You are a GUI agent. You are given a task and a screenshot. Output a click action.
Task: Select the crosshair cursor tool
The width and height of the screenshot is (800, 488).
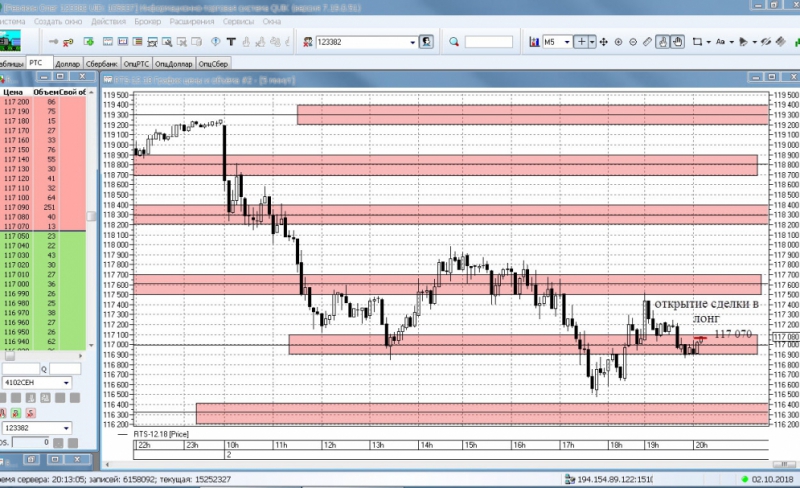click(x=581, y=42)
